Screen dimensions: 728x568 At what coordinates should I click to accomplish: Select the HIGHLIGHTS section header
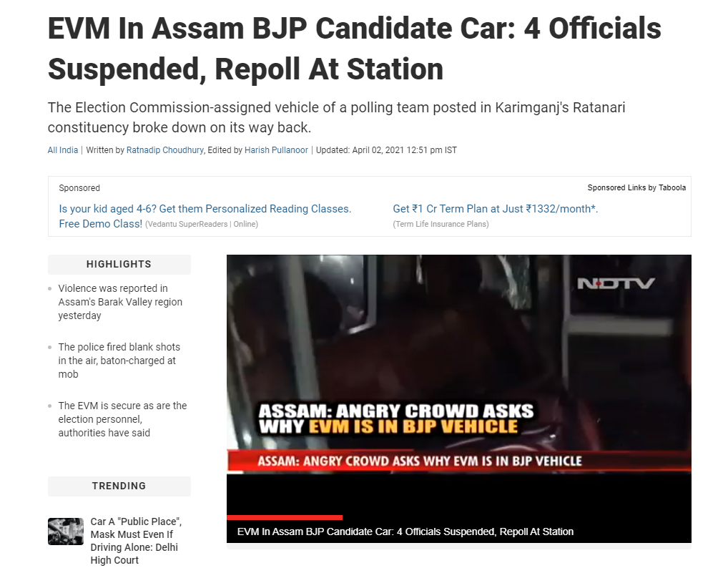tap(119, 264)
